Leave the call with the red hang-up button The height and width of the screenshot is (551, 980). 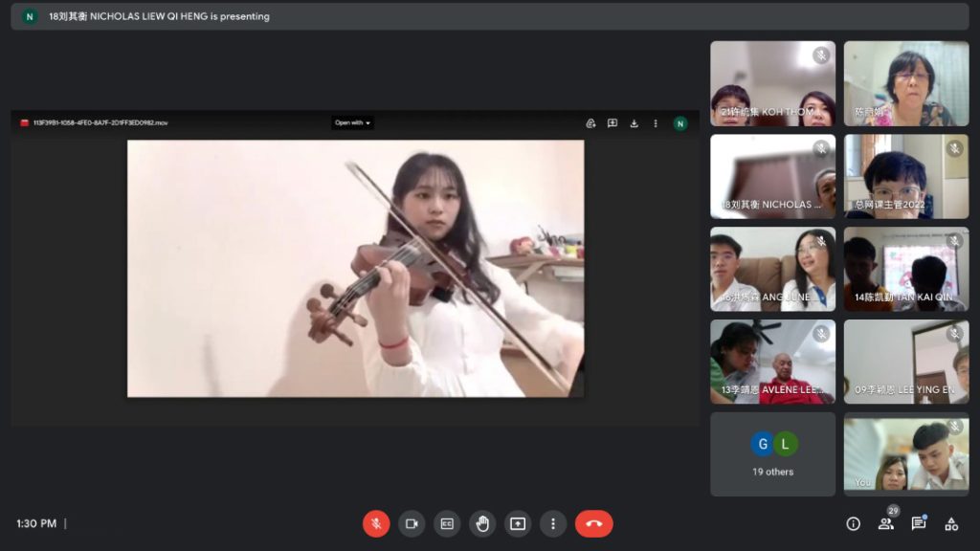[x=593, y=523]
